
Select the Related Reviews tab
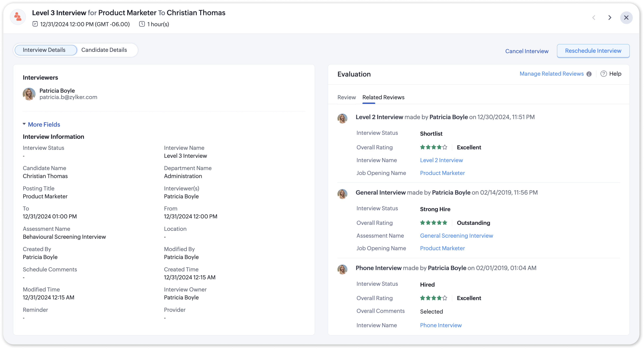click(x=383, y=97)
